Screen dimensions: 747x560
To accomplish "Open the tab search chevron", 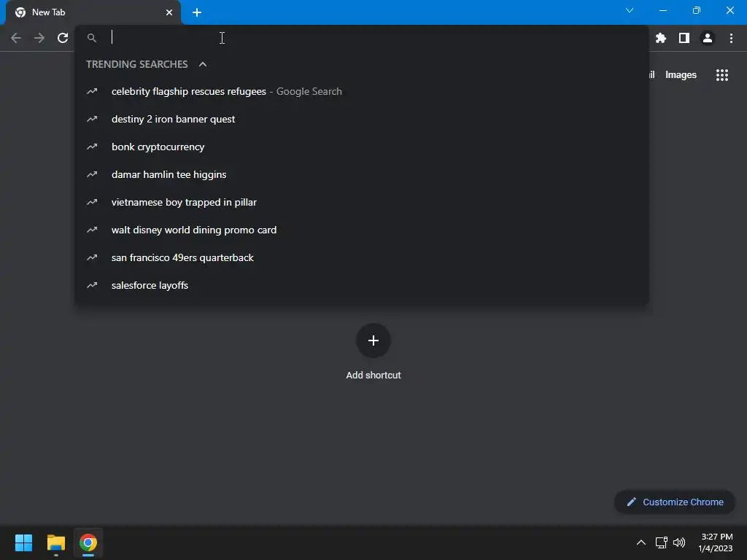I will (x=630, y=10).
